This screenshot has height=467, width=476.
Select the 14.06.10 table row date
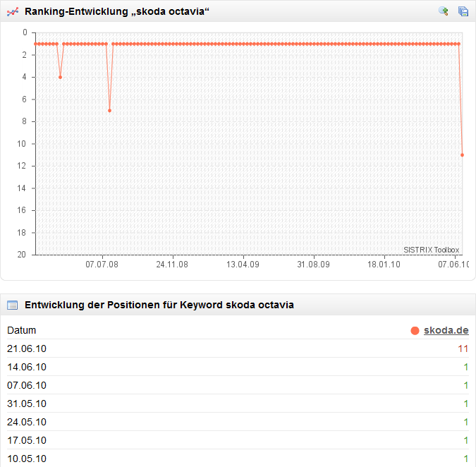click(27, 367)
